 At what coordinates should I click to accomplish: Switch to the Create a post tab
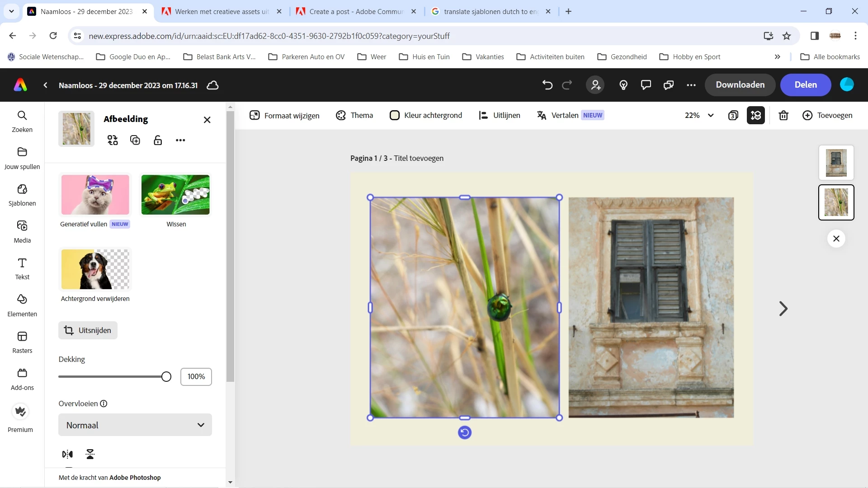(356, 12)
